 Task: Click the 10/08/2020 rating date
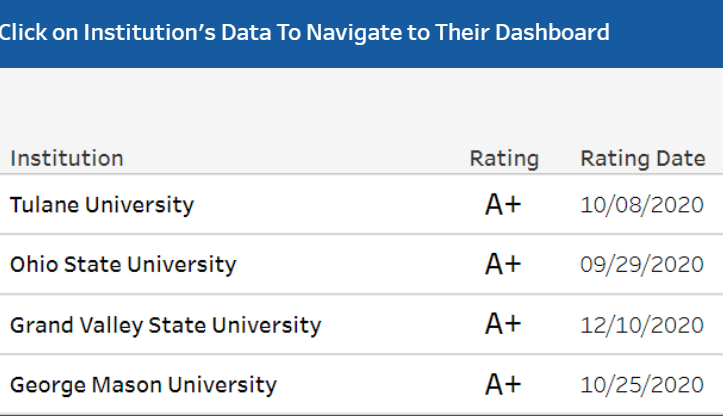[643, 205]
